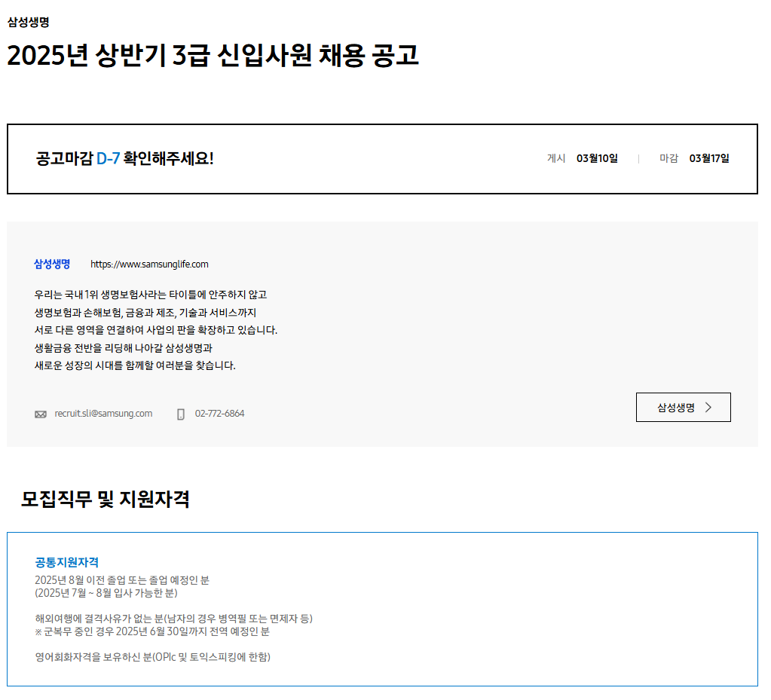This screenshot has height=700, width=771.
Task: Click the 마감 label
Action: pos(669,158)
